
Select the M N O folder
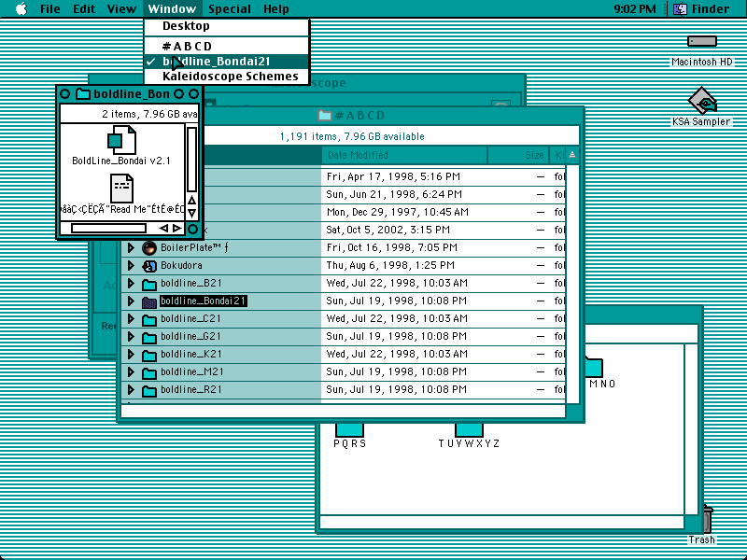tap(594, 367)
